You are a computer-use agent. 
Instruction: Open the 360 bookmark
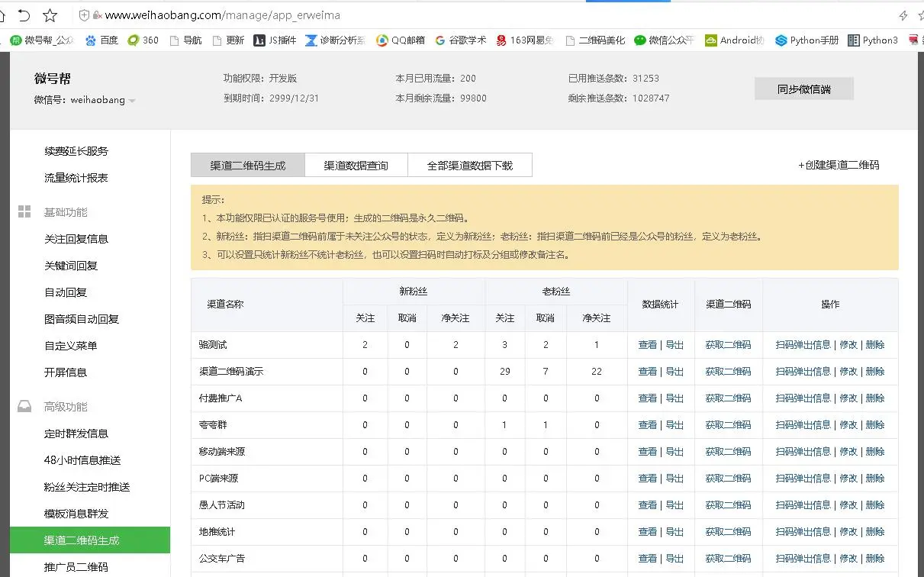coord(143,40)
